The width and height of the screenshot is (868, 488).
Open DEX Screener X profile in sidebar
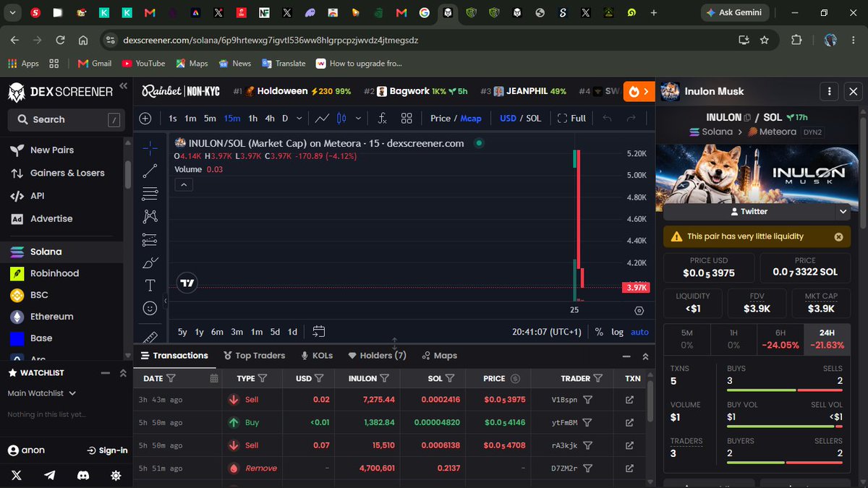pos(17,475)
